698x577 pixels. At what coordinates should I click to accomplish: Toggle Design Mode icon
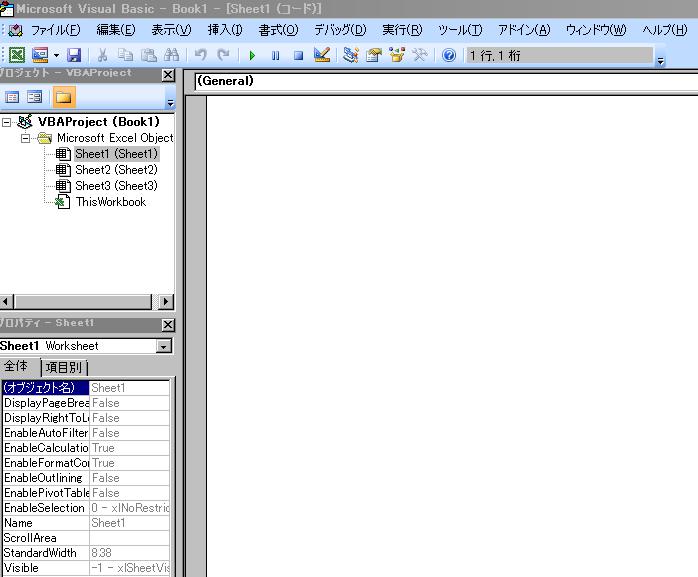(322, 55)
